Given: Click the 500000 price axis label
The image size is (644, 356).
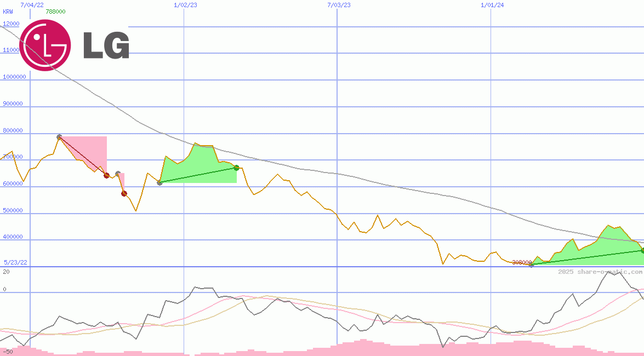Looking at the screenshot, I should click(13, 211).
